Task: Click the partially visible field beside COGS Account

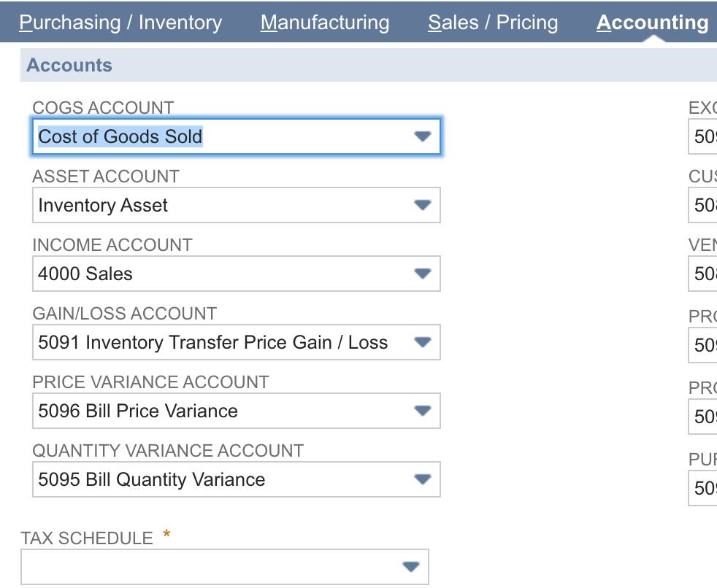Action: click(703, 136)
